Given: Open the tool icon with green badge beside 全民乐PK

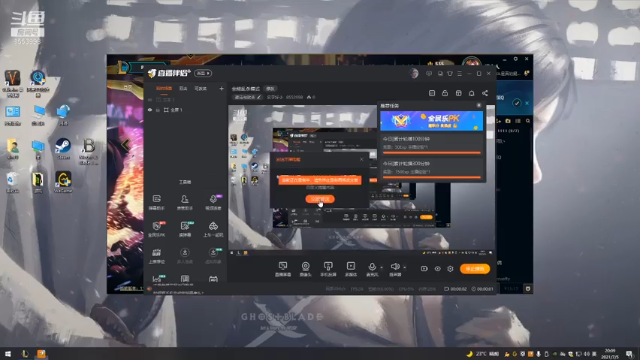Looking at the screenshot, I should (185, 229).
